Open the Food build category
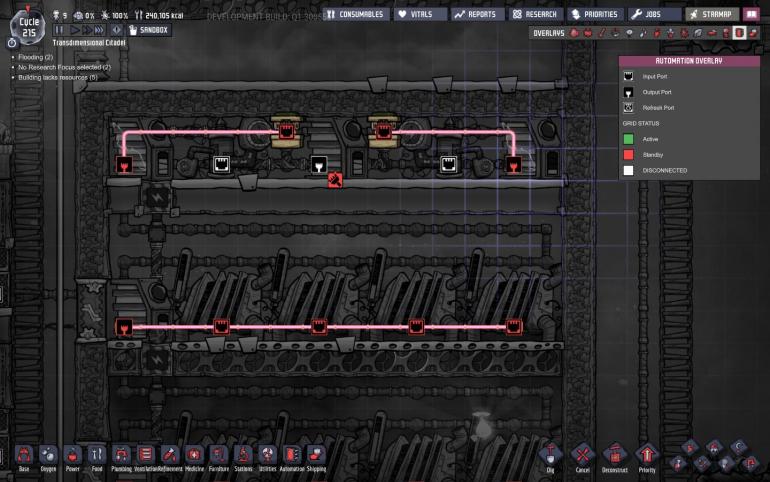The height and width of the screenshot is (482, 770). pyautogui.click(x=97, y=455)
